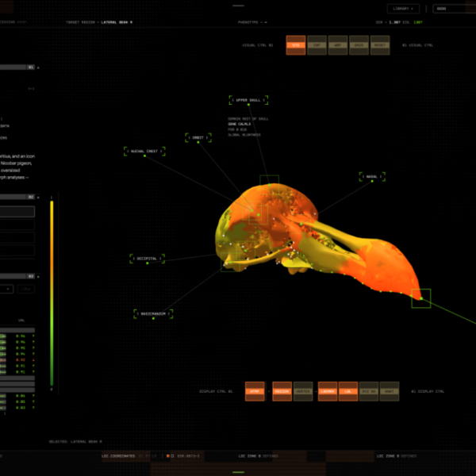Toggle the LBL labels display
Viewport: 476px width, 476px height.
[348, 391]
